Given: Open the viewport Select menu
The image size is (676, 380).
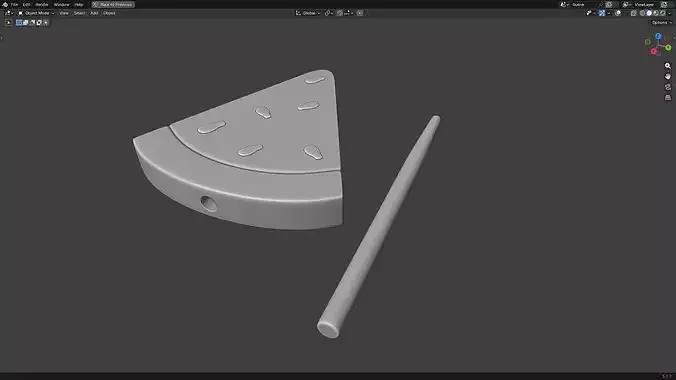Looking at the screenshot, I should (x=79, y=13).
